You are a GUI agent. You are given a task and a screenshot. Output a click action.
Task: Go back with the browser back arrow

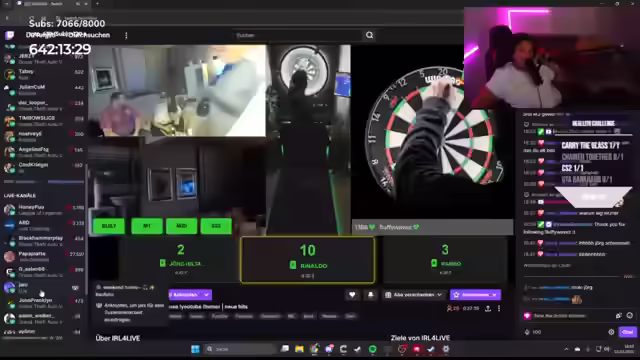(7, 18)
